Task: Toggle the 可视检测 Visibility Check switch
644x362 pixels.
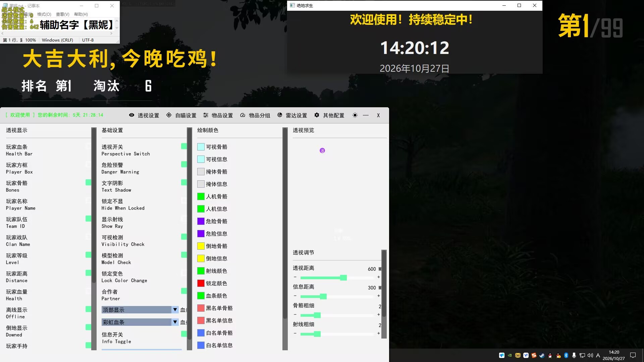Action: (x=184, y=237)
